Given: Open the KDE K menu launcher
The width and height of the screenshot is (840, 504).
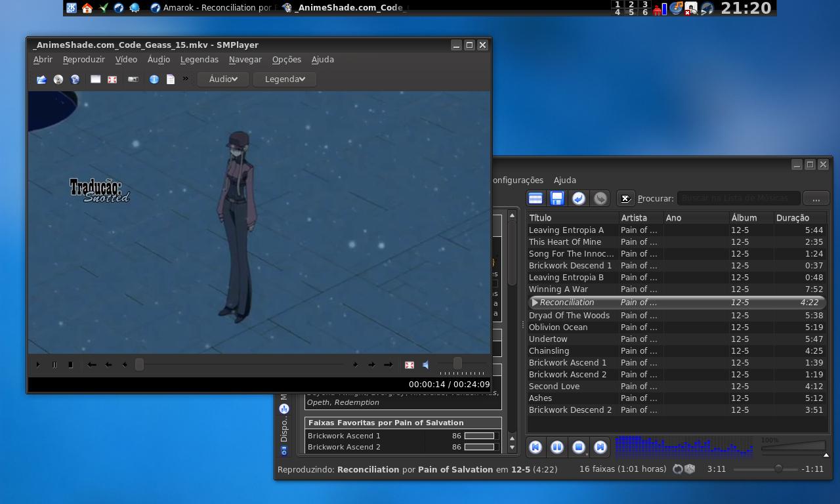Looking at the screenshot, I should click(x=72, y=8).
